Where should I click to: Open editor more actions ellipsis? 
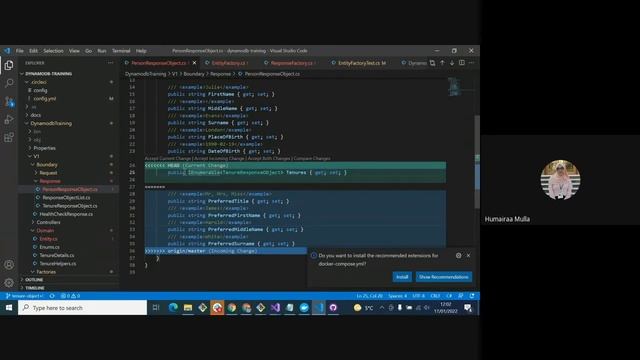click(471, 63)
